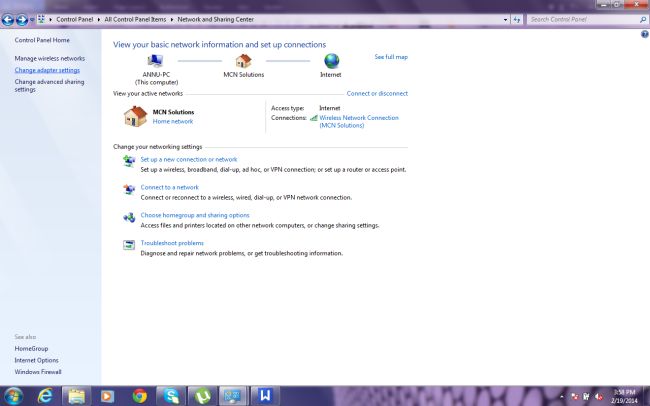This screenshot has height=406, width=650.
Task: Open Internet Options under See also
Action: click(36, 360)
